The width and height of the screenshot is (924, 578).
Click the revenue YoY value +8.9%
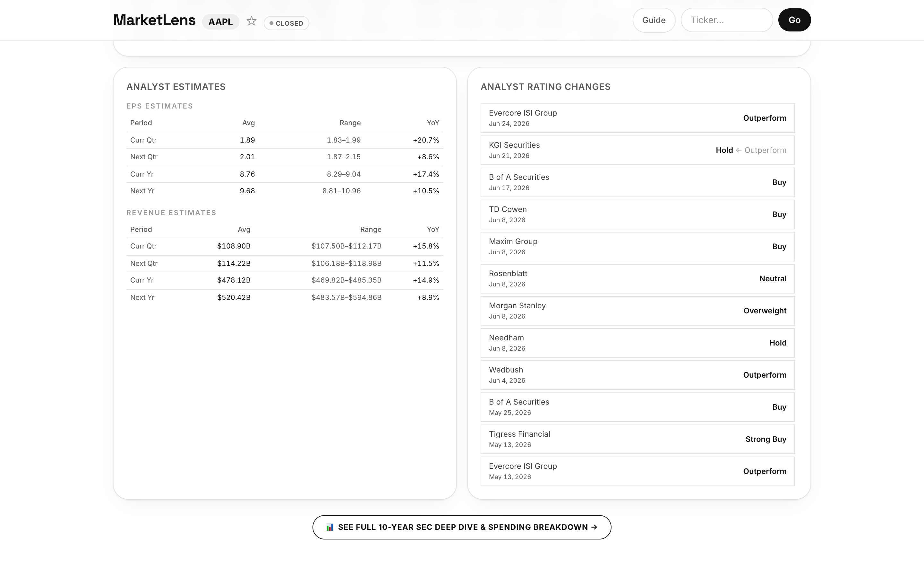click(x=428, y=297)
